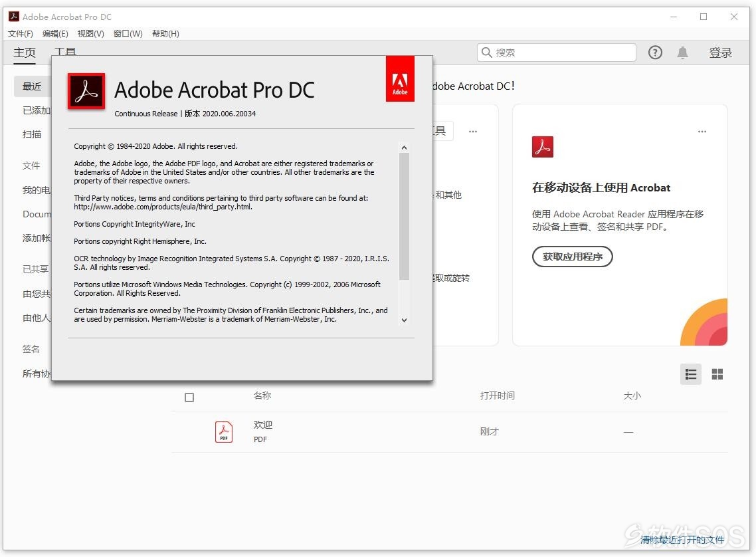Select 扫描 in the sidebar
This screenshot has width=756, height=557.
coord(32,134)
